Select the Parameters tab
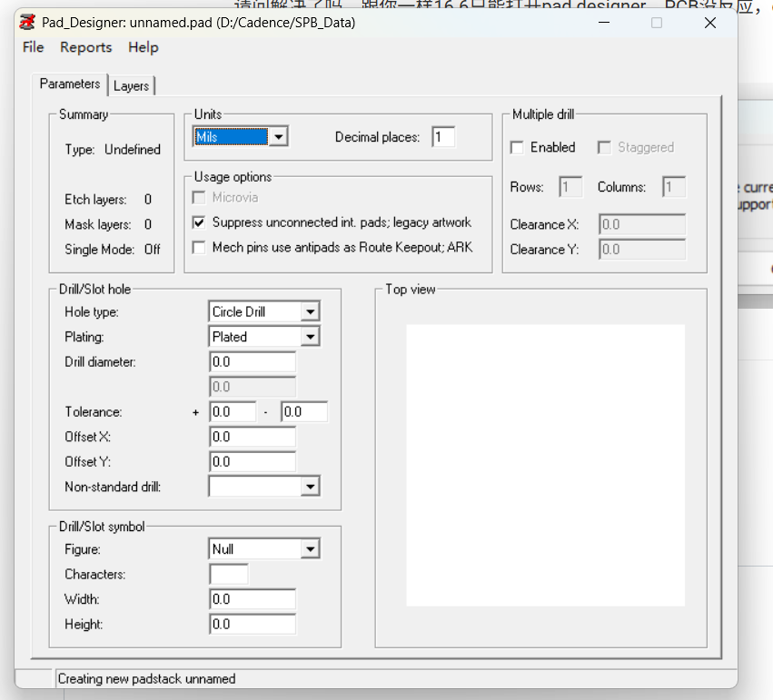Screen dimensions: 773x700 [x=70, y=84]
